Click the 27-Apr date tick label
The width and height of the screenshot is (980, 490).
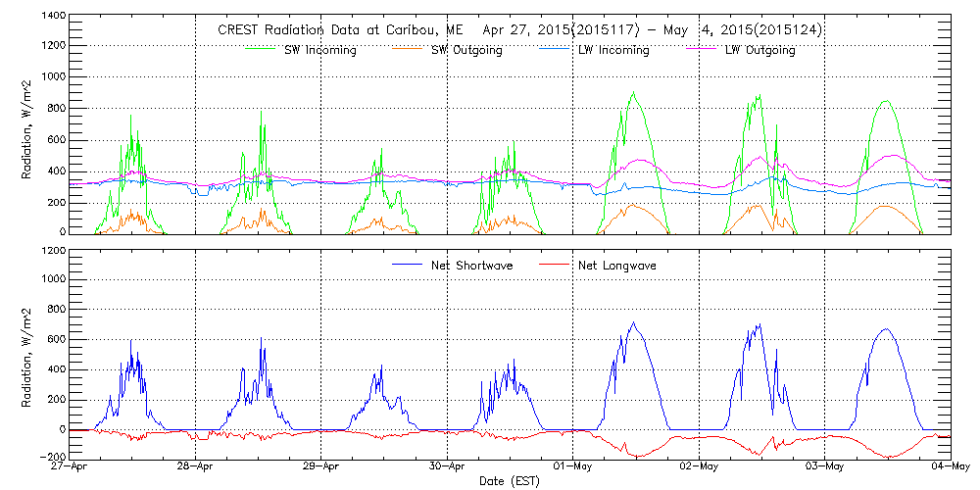pos(71,467)
